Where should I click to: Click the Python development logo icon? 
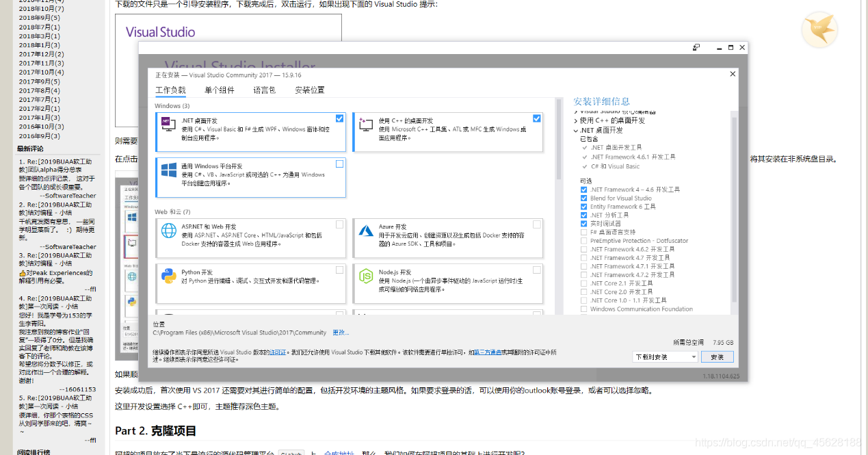click(168, 276)
